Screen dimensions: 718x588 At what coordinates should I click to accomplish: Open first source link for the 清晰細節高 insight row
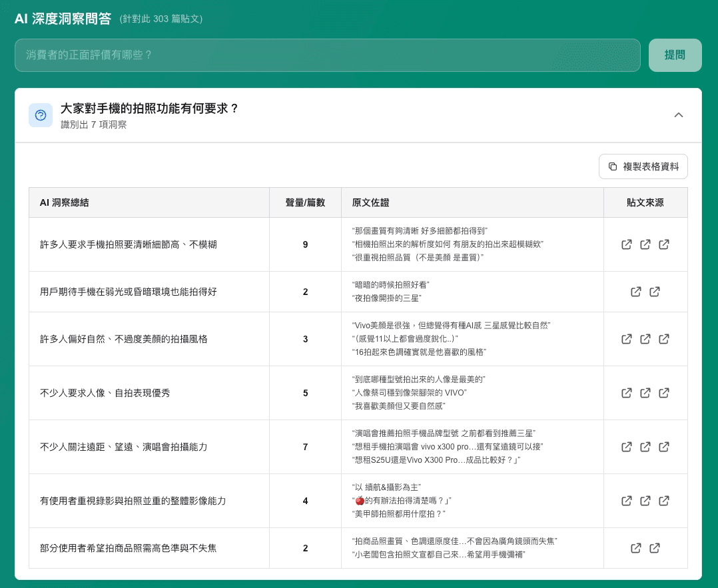click(627, 244)
